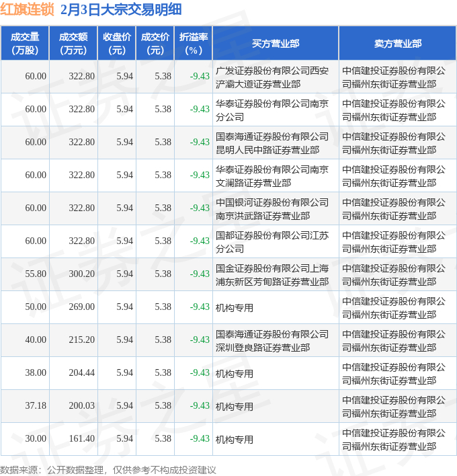457x476 pixels.
Task: Click volume value 55.80
Action: pos(36,274)
